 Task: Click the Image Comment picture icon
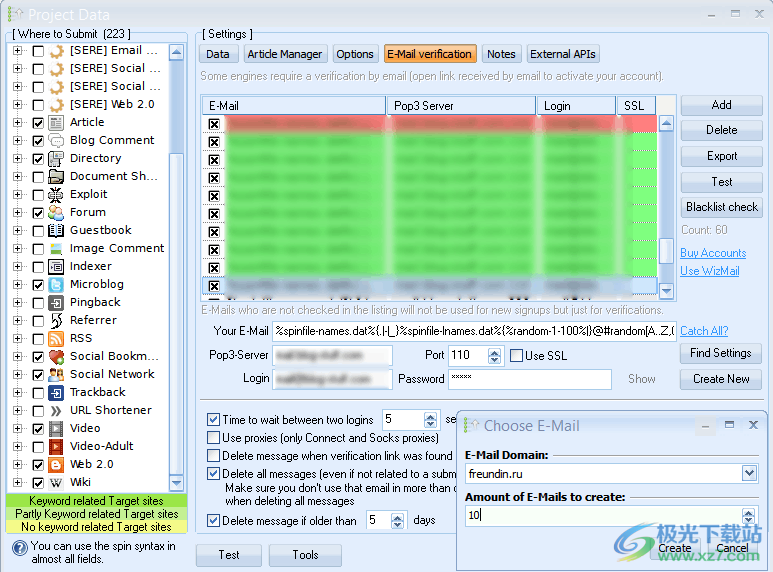[56, 249]
